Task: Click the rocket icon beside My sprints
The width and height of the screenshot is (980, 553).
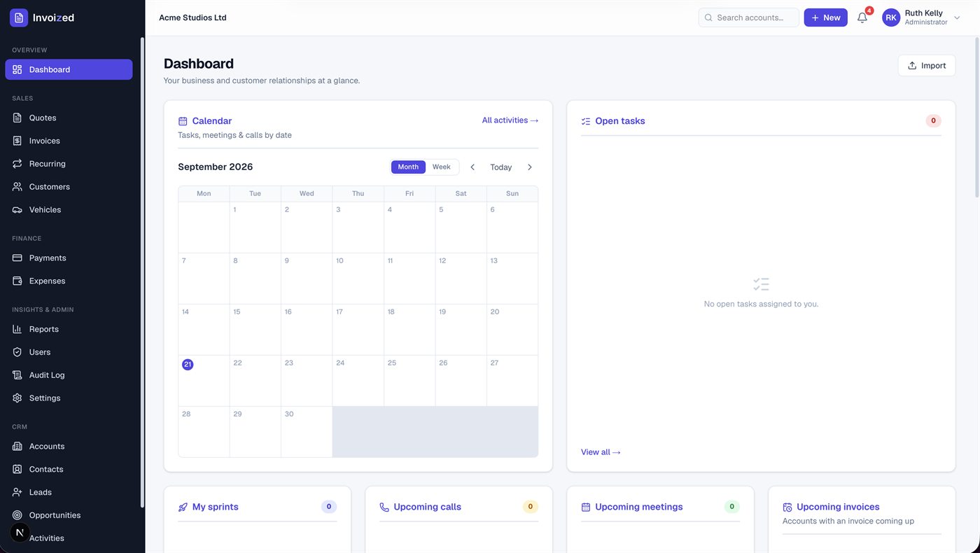Action: tap(183, 507)
